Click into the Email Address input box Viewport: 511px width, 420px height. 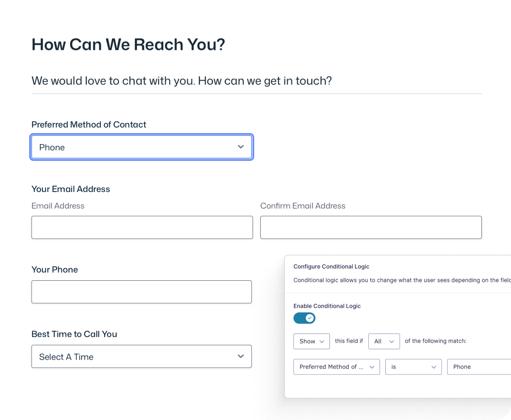click(x=142, y=228)
